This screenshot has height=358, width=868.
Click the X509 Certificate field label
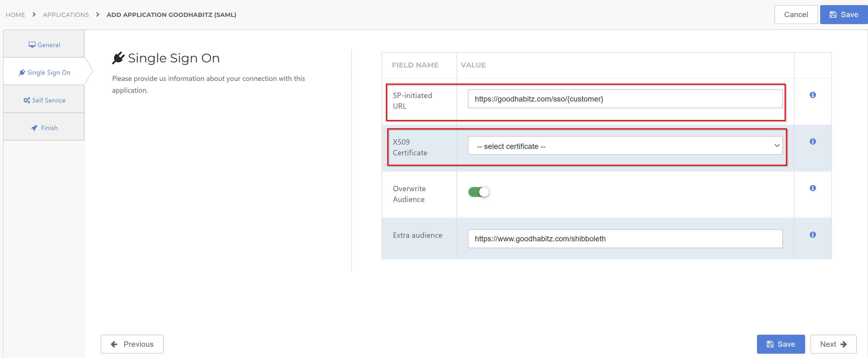pos(410,147)
